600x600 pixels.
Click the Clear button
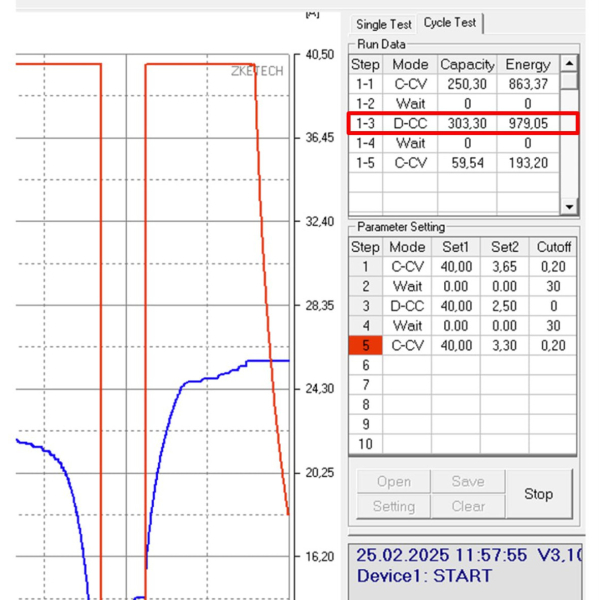[468, 506]
